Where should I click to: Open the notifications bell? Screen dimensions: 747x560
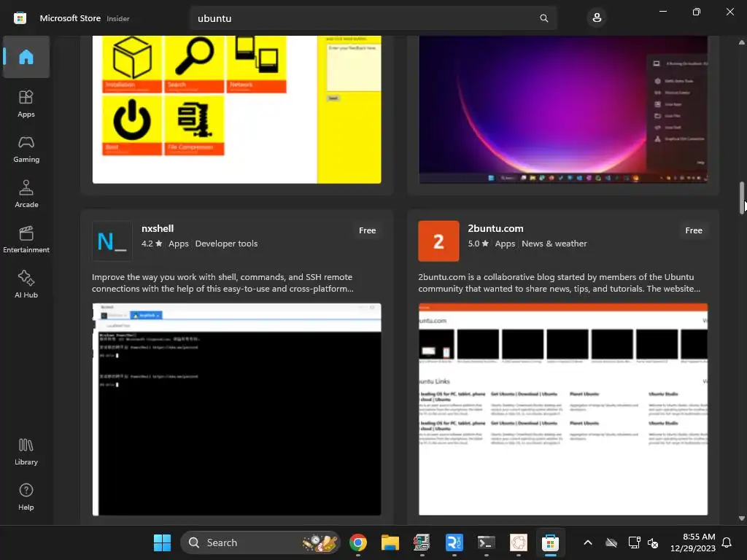(x=727, y=542)
